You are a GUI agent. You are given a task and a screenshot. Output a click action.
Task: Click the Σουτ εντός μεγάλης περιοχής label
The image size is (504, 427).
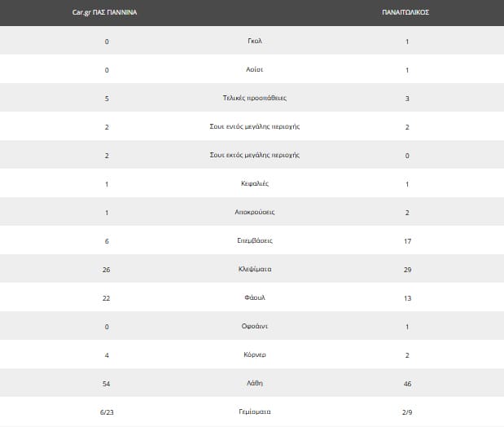[x=255, y=127]
